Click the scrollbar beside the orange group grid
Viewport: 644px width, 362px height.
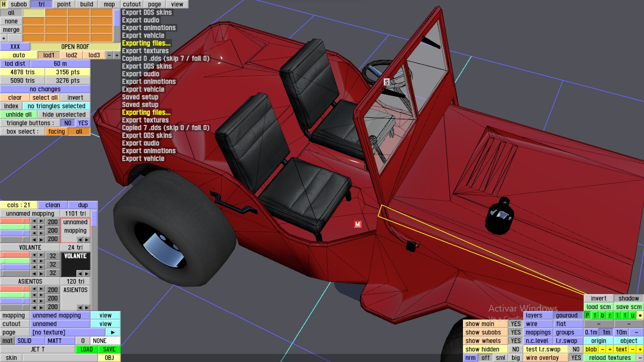(x=117, y=25)
